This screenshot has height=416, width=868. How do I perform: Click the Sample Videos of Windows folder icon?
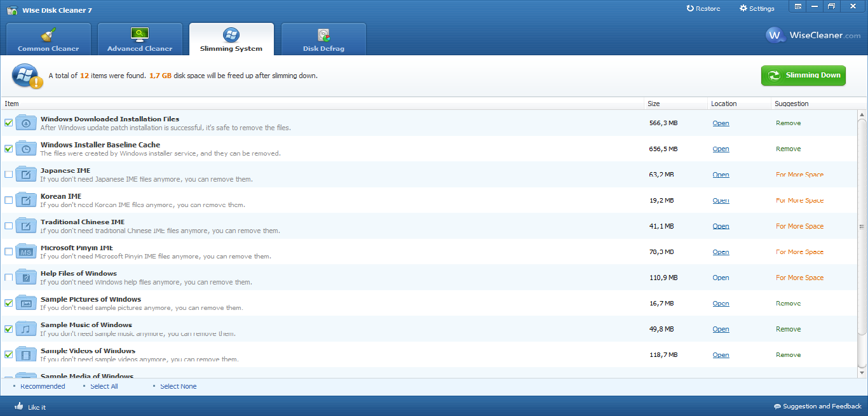pos(26,354)
